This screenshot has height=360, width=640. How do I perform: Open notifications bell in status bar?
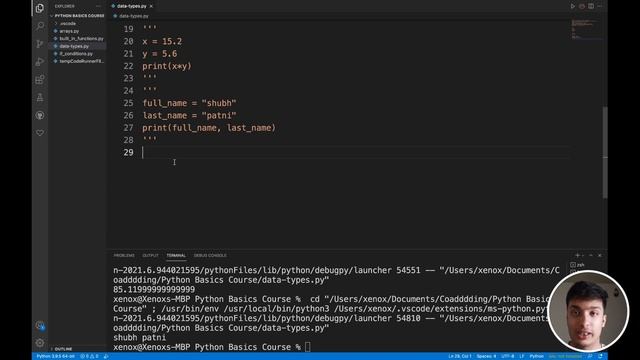pos(600,356)
